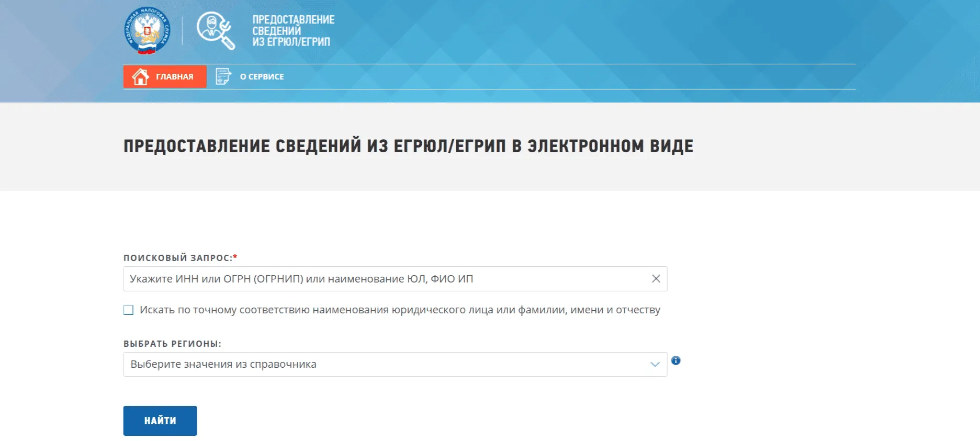Click the red required asterisk by search label
The height and width of the screenshot is (441, 980).
point(235,257)
